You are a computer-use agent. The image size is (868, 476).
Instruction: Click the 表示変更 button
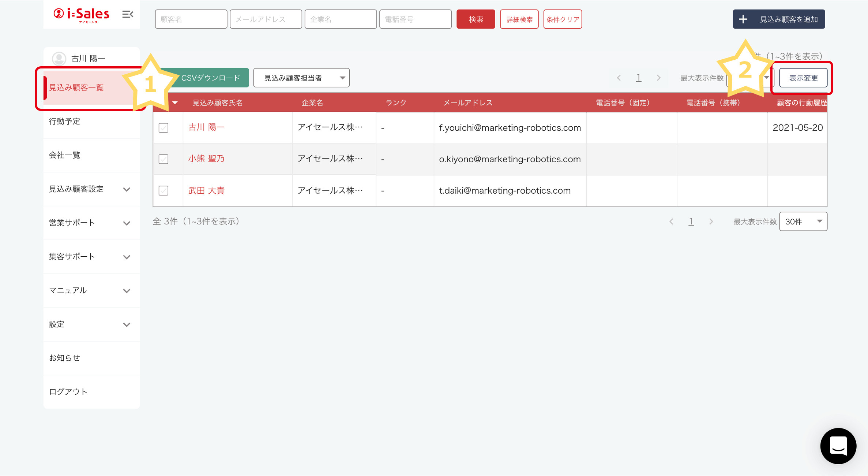tap(803, 78)
